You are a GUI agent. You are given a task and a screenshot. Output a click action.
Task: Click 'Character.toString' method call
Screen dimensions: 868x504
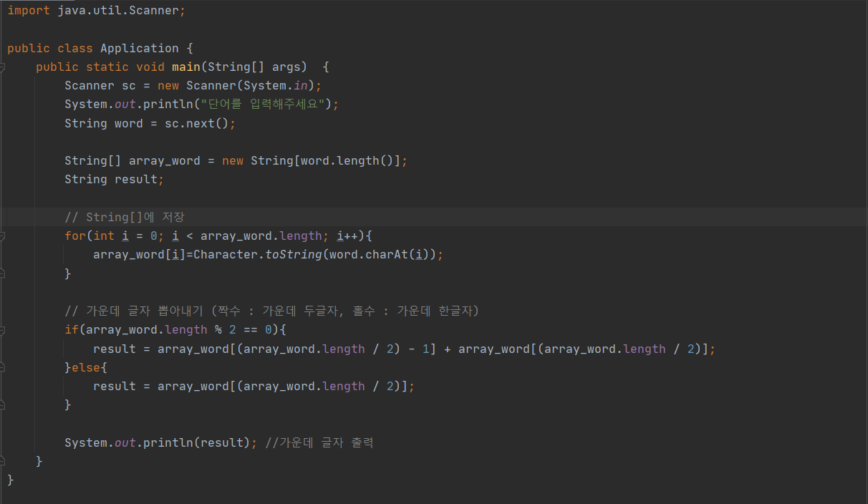[257, 255]
